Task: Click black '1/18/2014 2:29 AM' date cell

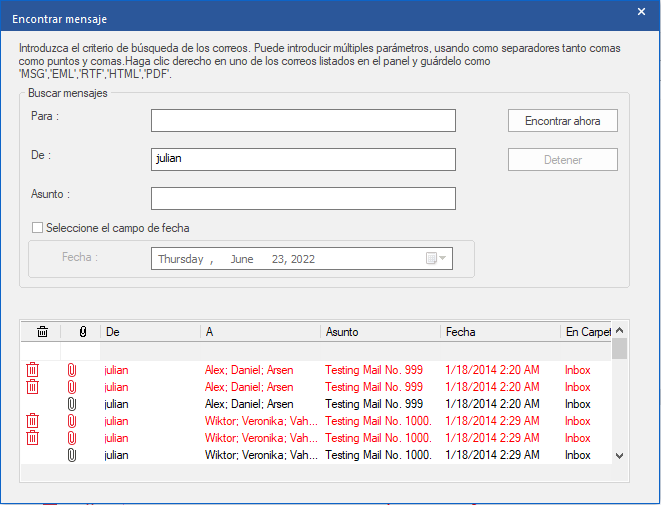Action: pos(492,455)
